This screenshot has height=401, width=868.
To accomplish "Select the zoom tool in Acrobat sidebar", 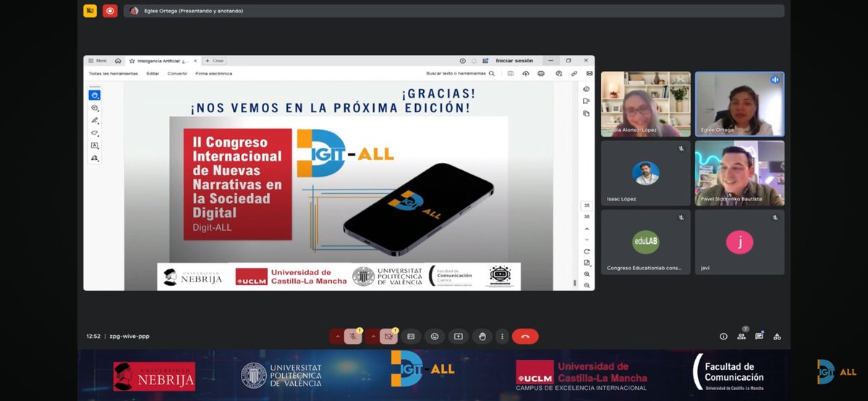I will pos(95,108).
